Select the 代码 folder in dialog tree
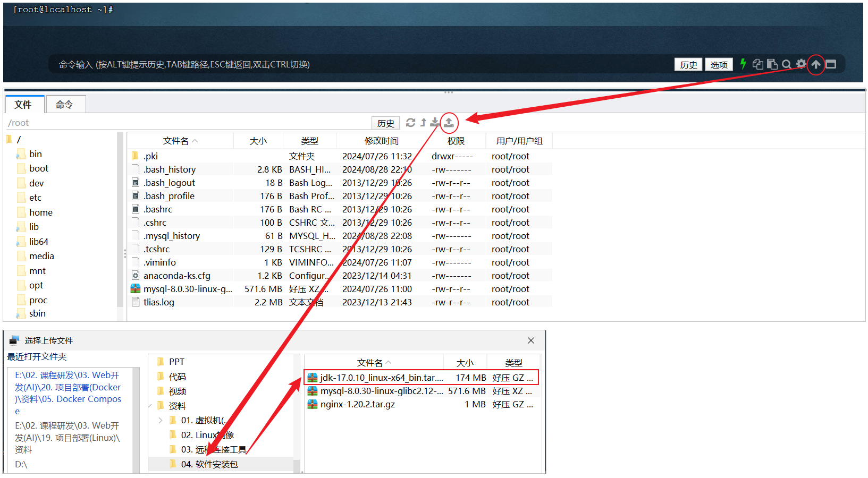This screenshot has width=868, height=478. click(178, 377)
